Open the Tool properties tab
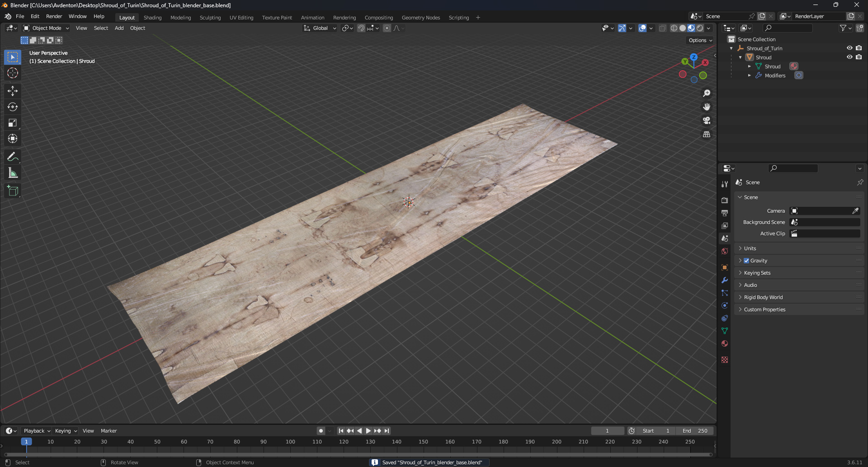Viewport: 868px width, 467px height. (x=725, y=184)
